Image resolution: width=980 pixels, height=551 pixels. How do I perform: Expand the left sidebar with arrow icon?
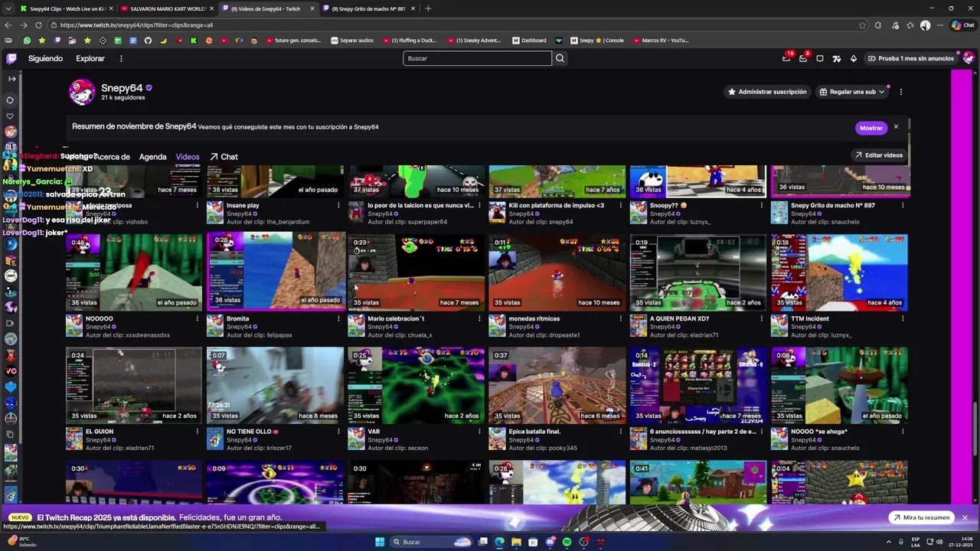(11, 79)
